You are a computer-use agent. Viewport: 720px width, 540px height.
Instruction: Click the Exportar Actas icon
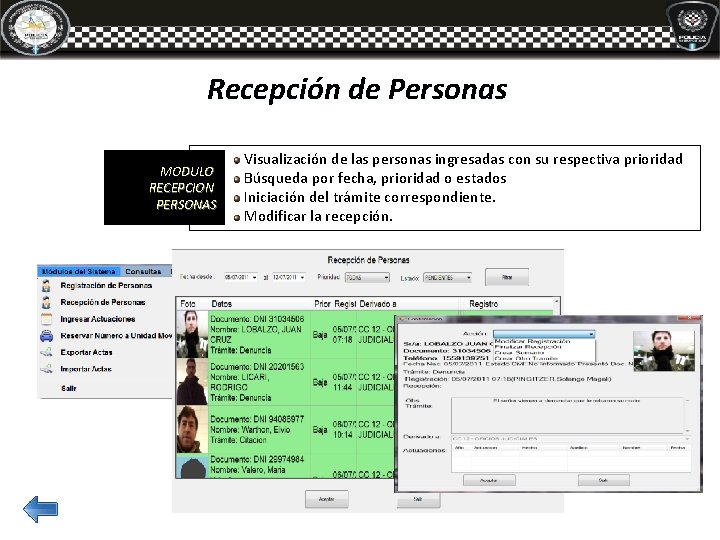tap(46, 352)
